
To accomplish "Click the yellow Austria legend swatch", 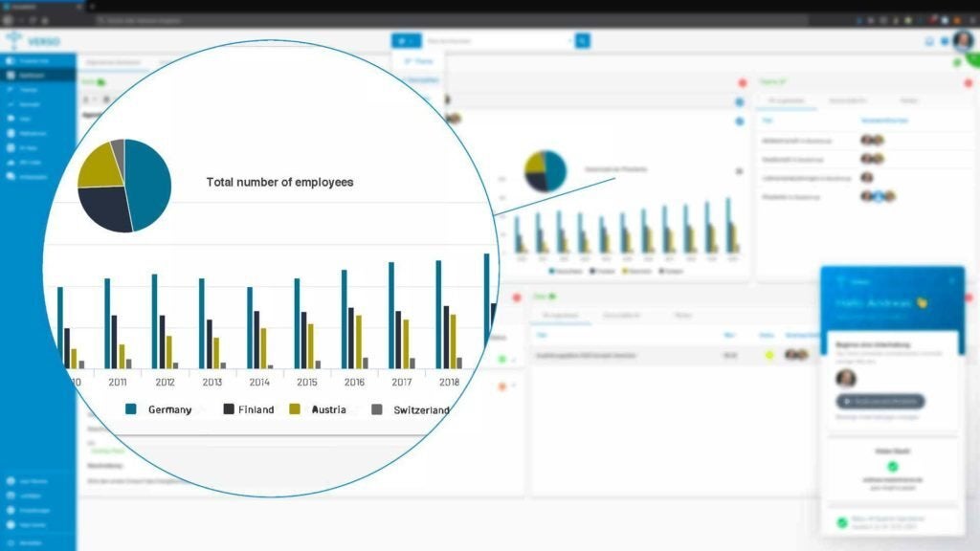I will tap(295, 409).
